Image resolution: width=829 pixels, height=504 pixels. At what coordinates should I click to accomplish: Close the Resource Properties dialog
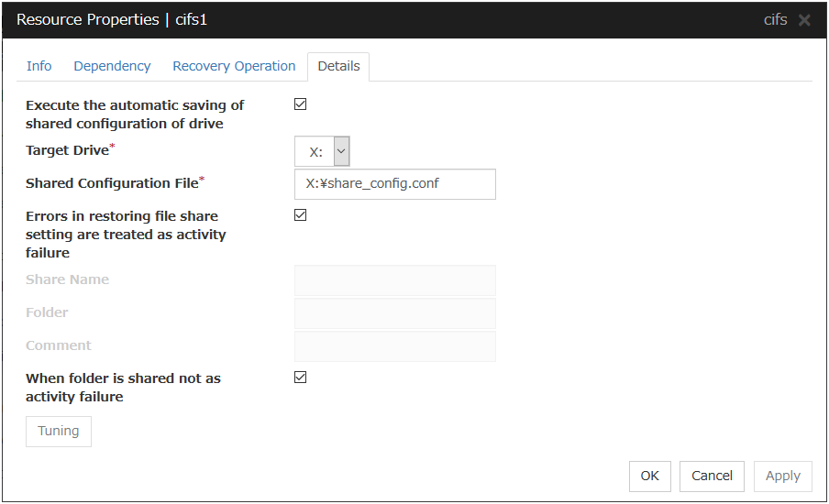coord(804,20)
